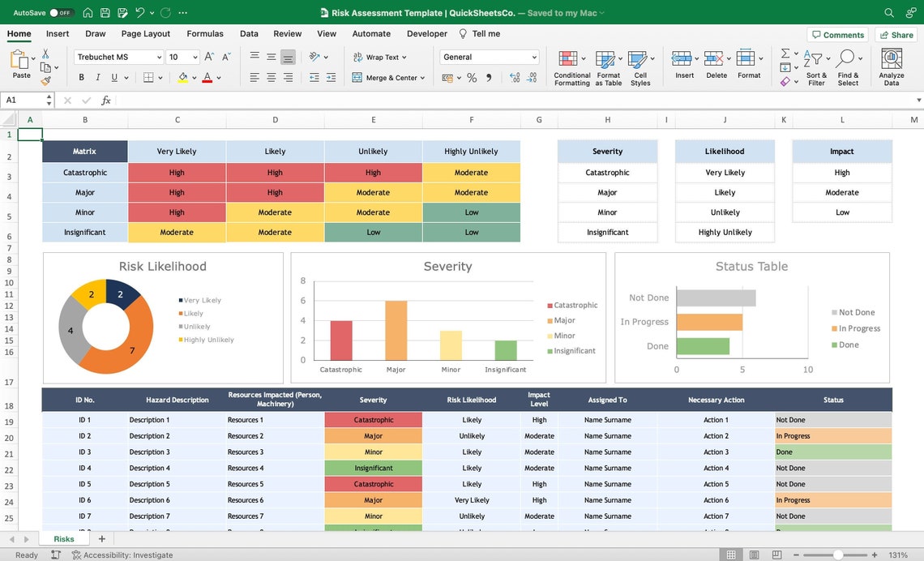
Task: Select the Sort & Filter tool
Action: [815, 69]
